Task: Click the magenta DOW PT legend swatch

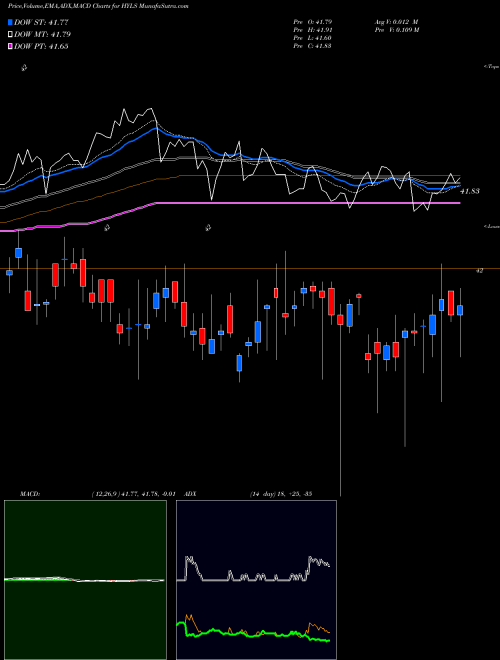Action: coord(10,46)
